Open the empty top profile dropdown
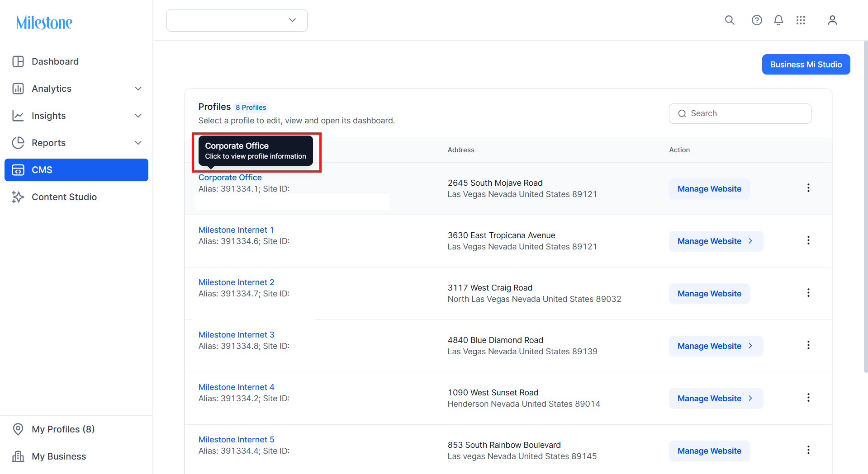 click(237, 20)
